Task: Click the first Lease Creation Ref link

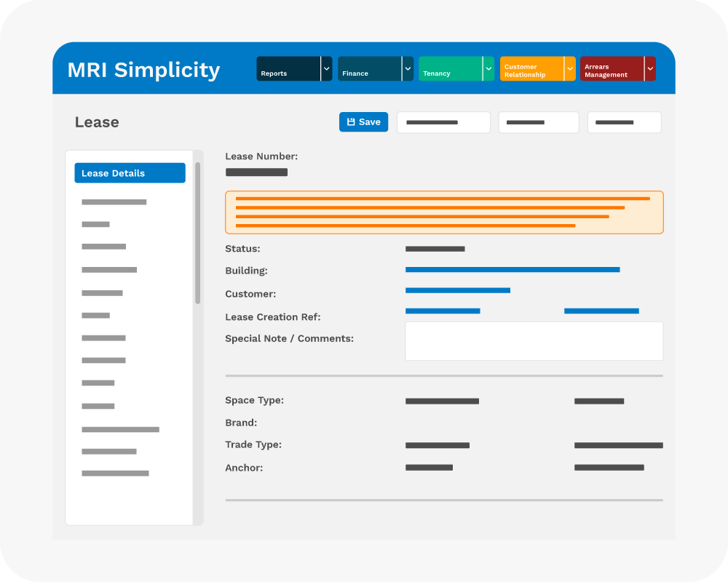Action: pos(443,311)
